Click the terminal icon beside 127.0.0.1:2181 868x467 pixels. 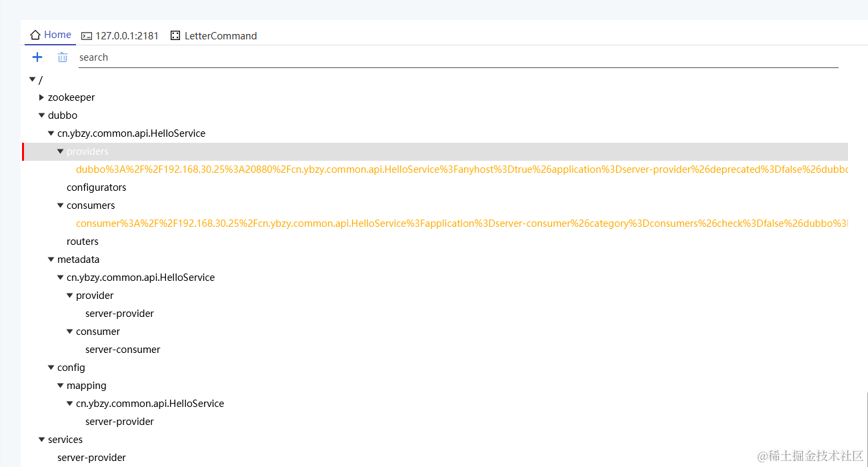tap(87, 36)
